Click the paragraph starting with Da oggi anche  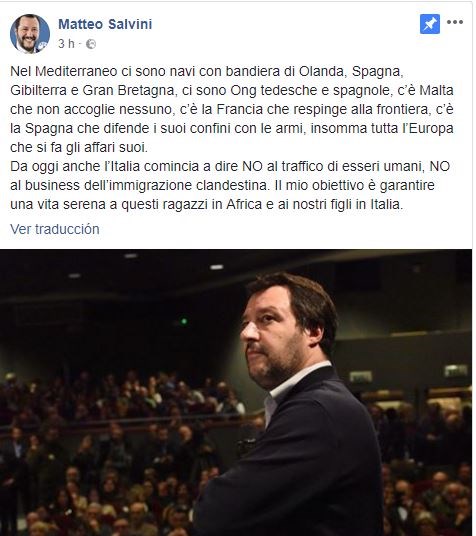tap(230, 185)
